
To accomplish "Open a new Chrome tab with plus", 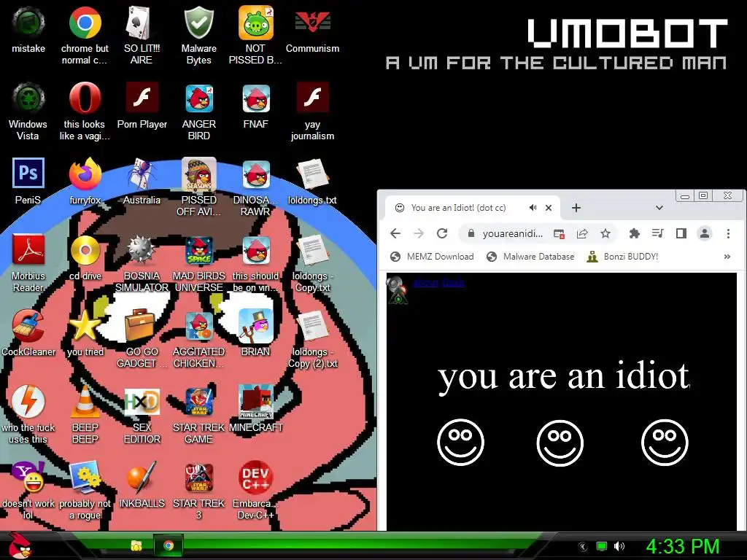I will [x=576, y=208].
